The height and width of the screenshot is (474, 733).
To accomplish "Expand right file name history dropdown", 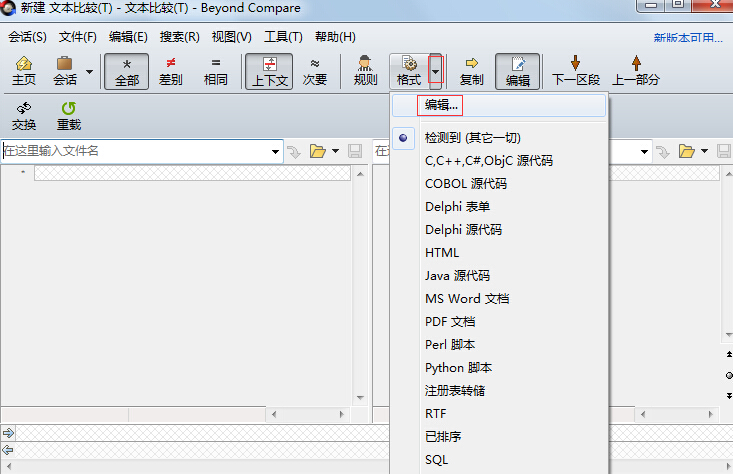I will tap(644, 151).
